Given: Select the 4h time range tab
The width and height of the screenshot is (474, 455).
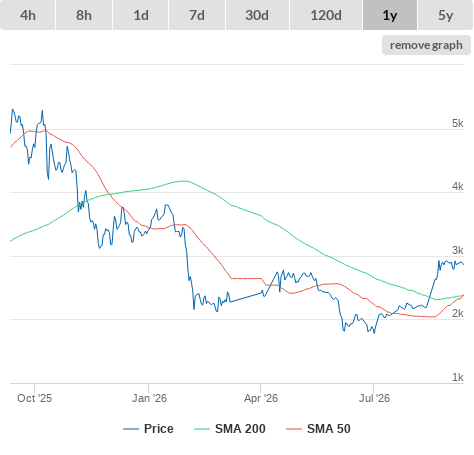Looking at the screenshot, I should 28,15.
